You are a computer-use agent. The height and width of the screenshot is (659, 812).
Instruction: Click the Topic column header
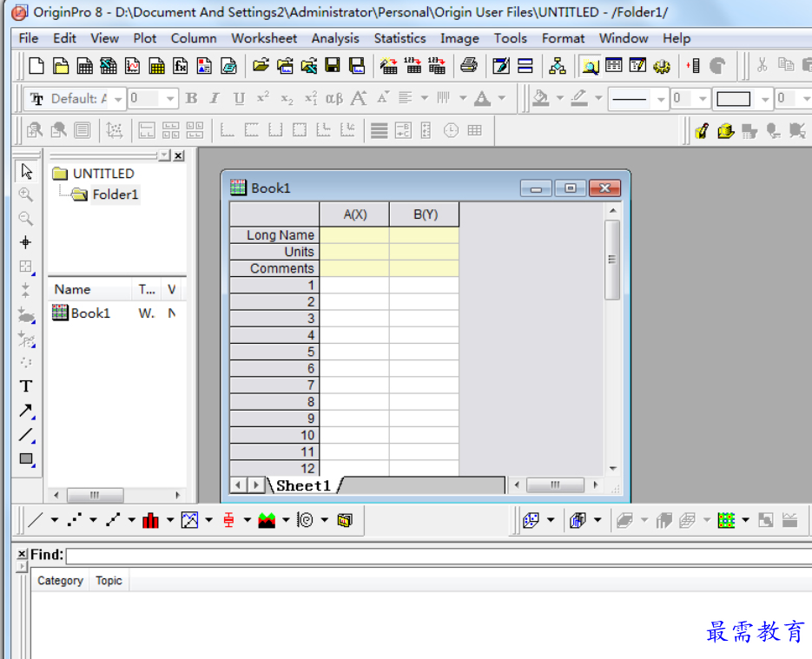109,580
